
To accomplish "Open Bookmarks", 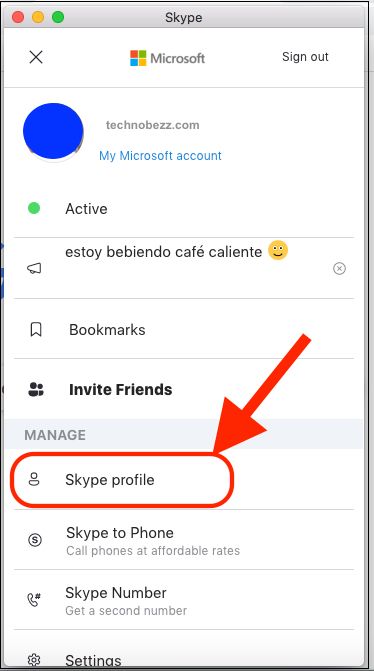I will click(x=184, y=330).
